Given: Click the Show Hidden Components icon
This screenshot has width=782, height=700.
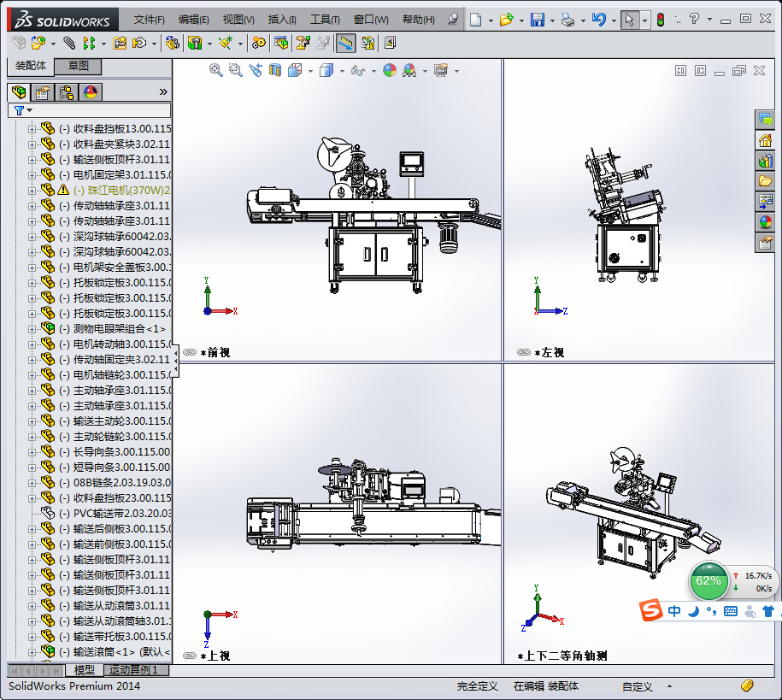Looking at the screenshot, I should pyautogui.click(x=172, y=44).
